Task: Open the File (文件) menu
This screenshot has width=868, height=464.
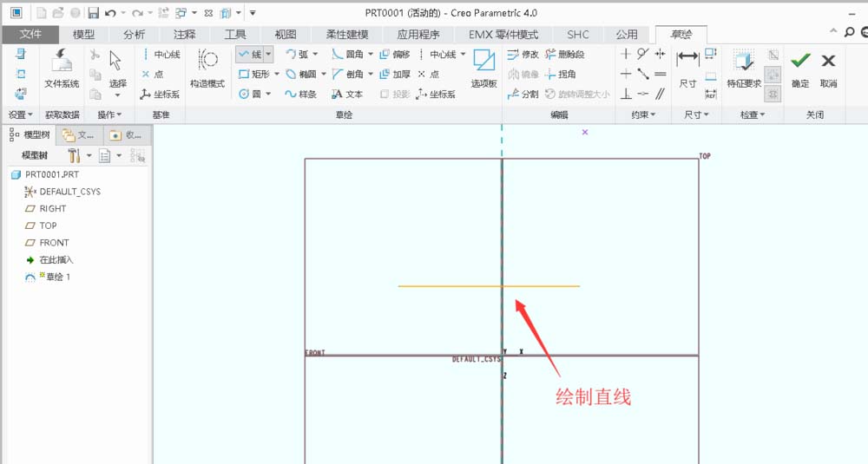Action: 30,35
